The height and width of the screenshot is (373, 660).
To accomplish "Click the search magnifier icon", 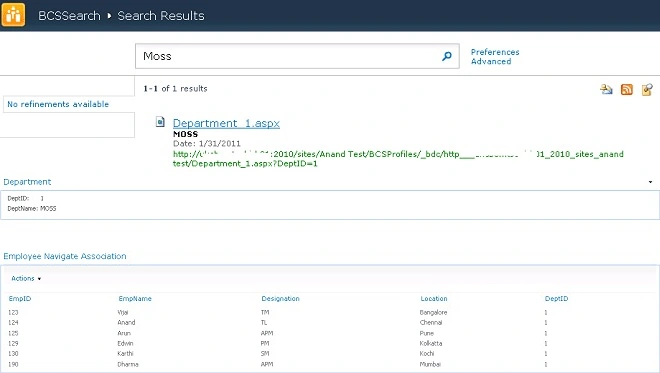I will click(x=447, y=56).
